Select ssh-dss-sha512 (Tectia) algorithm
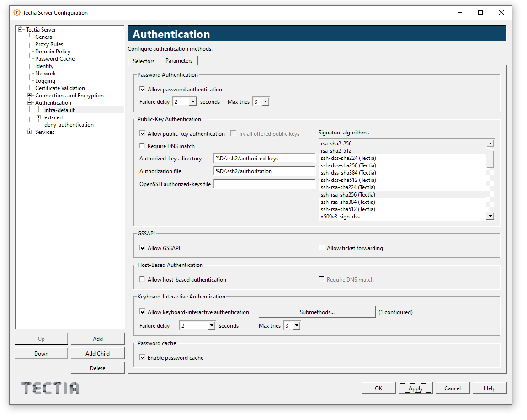 tap(403, 180)
